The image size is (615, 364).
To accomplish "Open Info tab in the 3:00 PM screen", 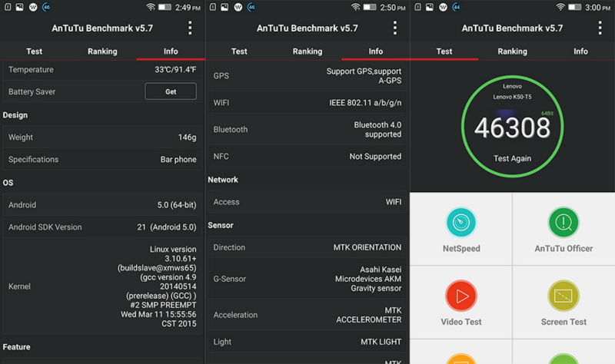I will 581,51.
